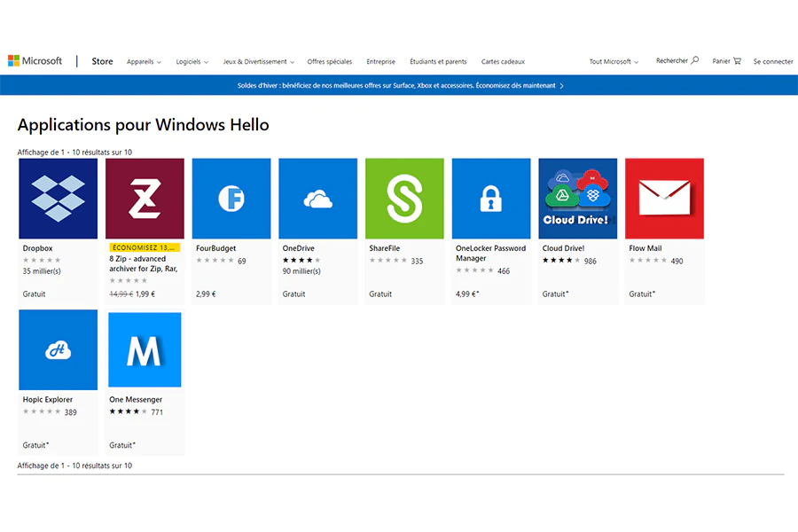
Task: Click the Hopic Explorer app icon
Action: 58,349
